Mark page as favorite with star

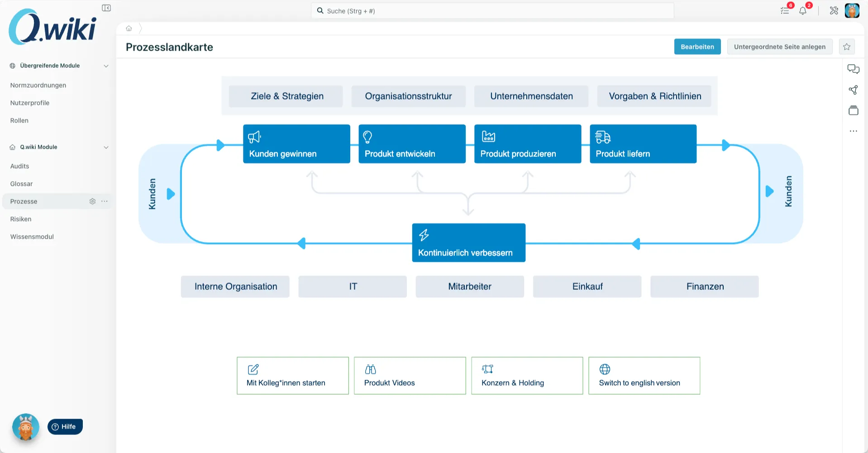tap(847, 47)
